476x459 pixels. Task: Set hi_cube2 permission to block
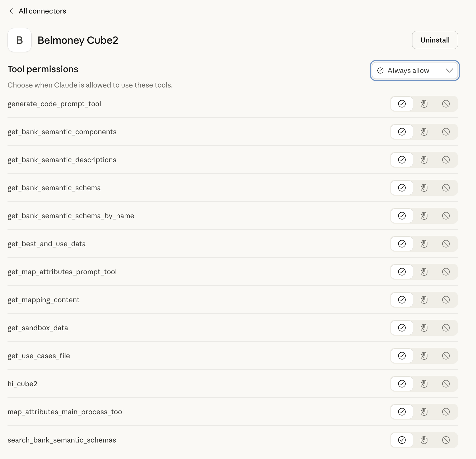click(x=446, y=383)
